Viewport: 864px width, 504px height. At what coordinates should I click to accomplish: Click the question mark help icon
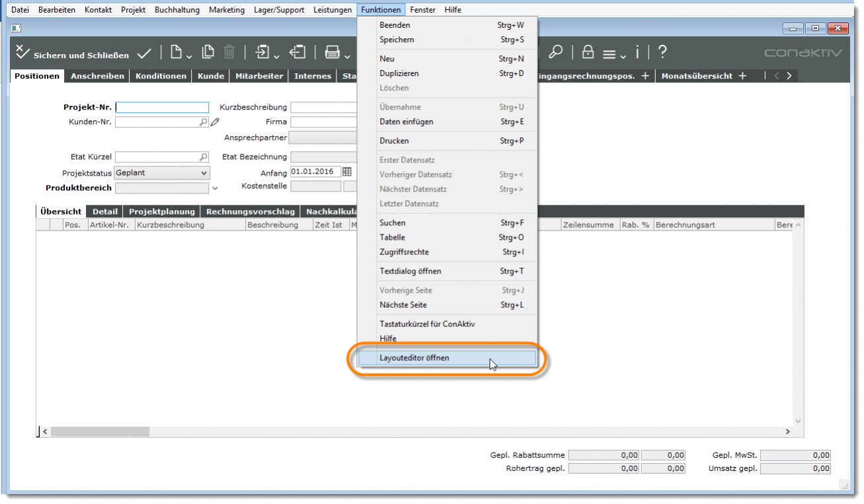(x=662, y=52)
